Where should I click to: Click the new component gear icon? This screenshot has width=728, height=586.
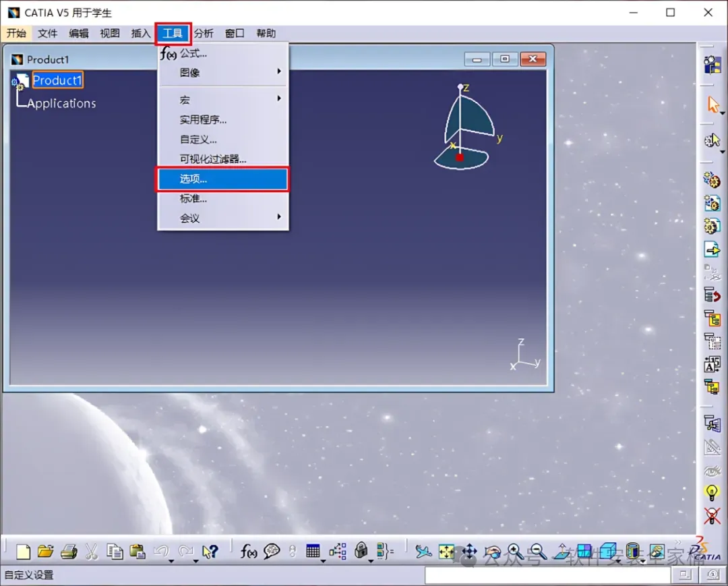click(x=712, y=179)
